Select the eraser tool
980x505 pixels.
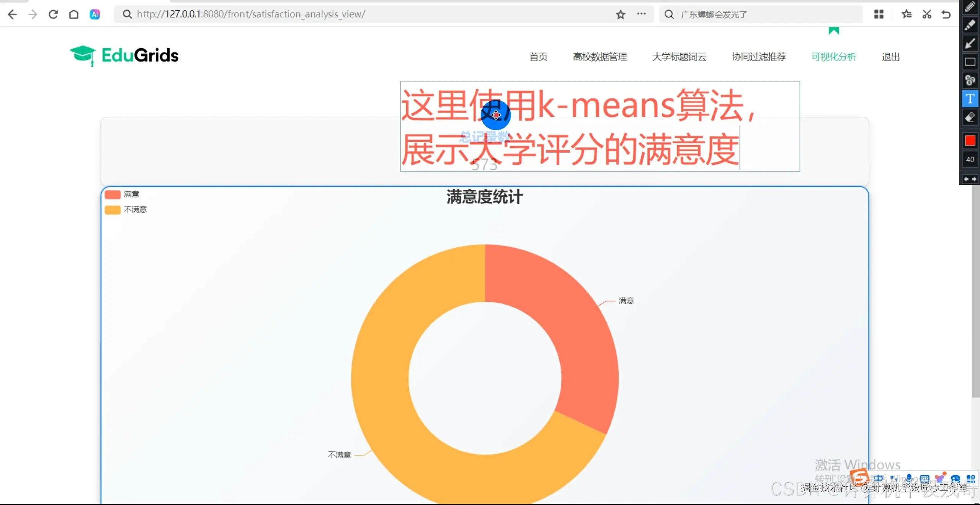(970, 118)
